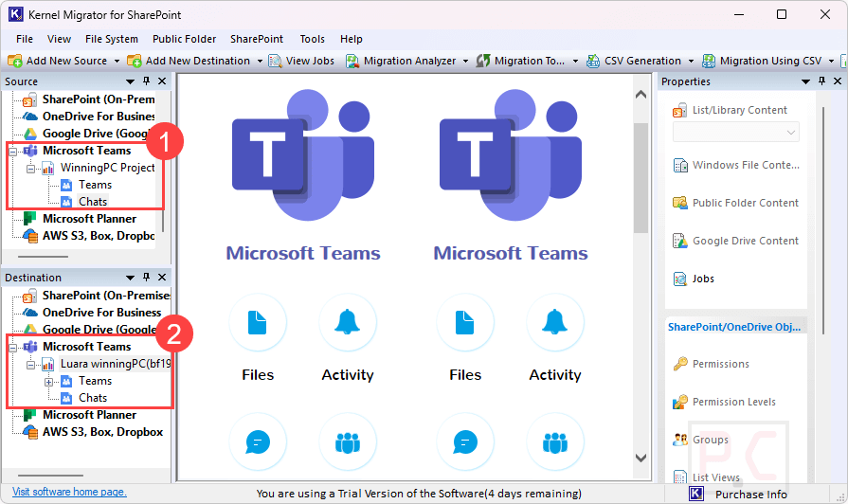This screenshot has height=504, width=848.
Task: Open the List/Library Content combo box
Action: tap(735, 132)
